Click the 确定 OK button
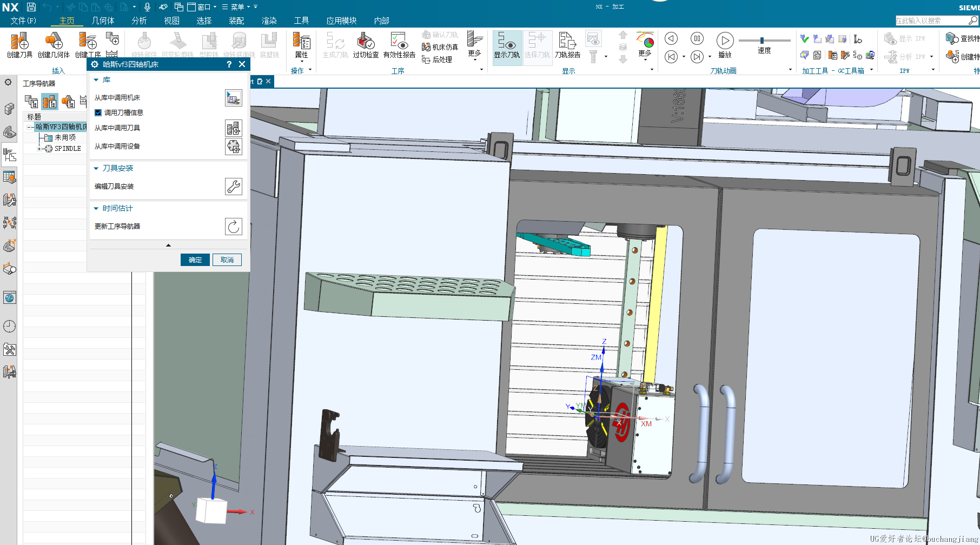This screenshot has width=980, height=545. (195, 260)
